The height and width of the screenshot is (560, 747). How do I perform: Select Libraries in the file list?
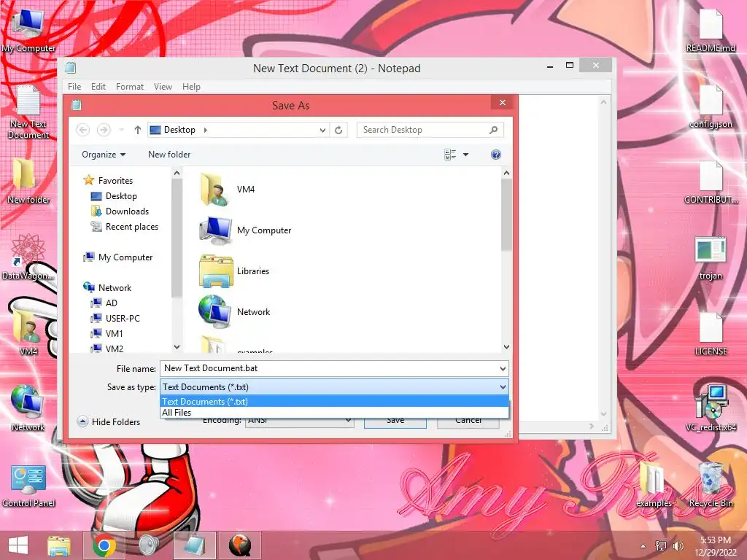234,271
